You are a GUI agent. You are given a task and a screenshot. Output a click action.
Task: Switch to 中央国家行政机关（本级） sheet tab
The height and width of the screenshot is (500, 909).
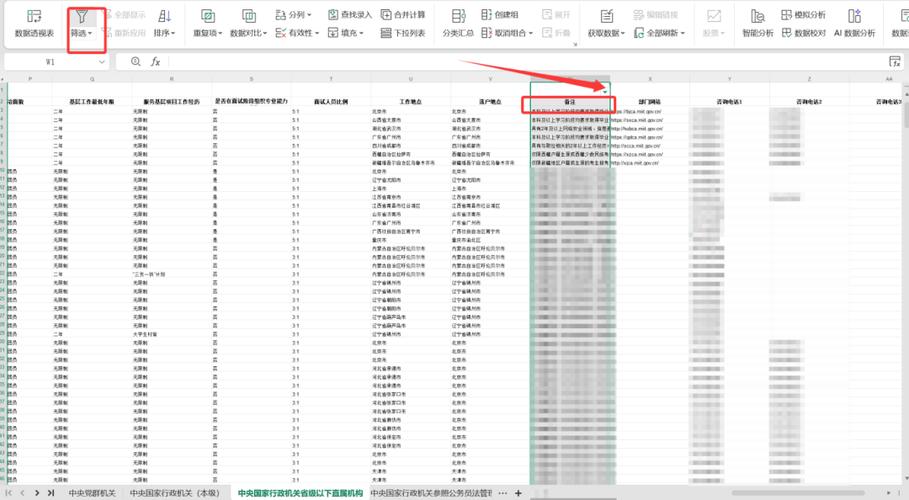click(174, 493)
